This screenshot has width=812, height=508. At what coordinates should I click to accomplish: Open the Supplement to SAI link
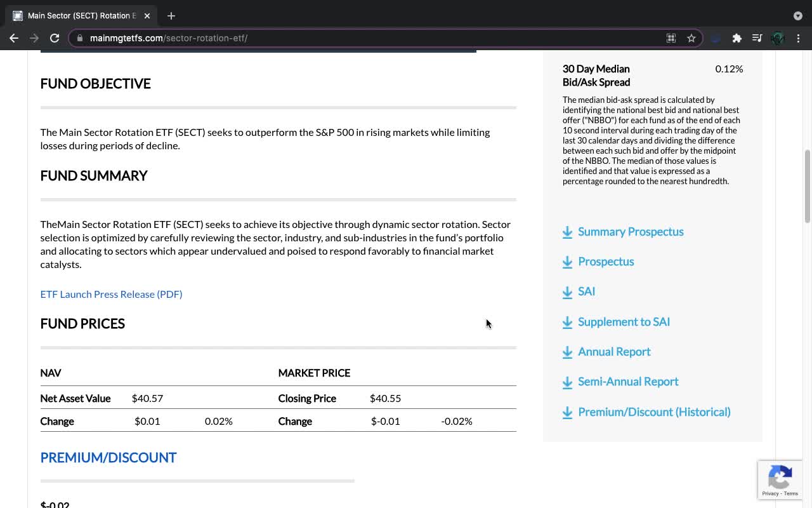[624, 322]
